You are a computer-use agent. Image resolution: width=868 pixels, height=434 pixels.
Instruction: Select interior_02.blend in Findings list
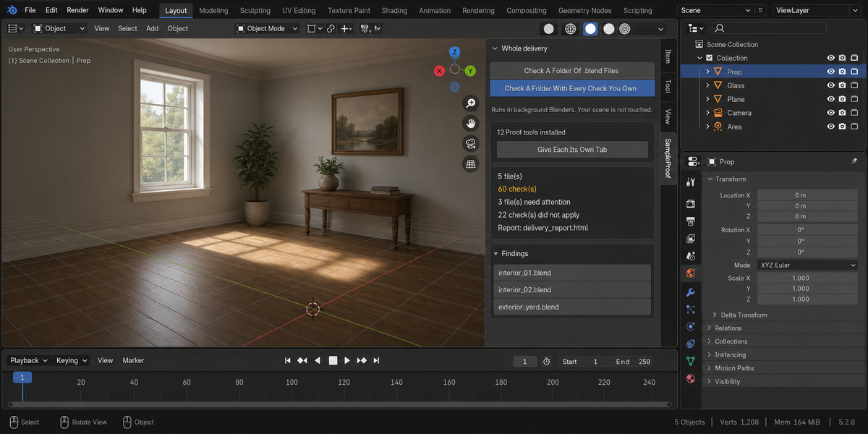pos(572,290)
